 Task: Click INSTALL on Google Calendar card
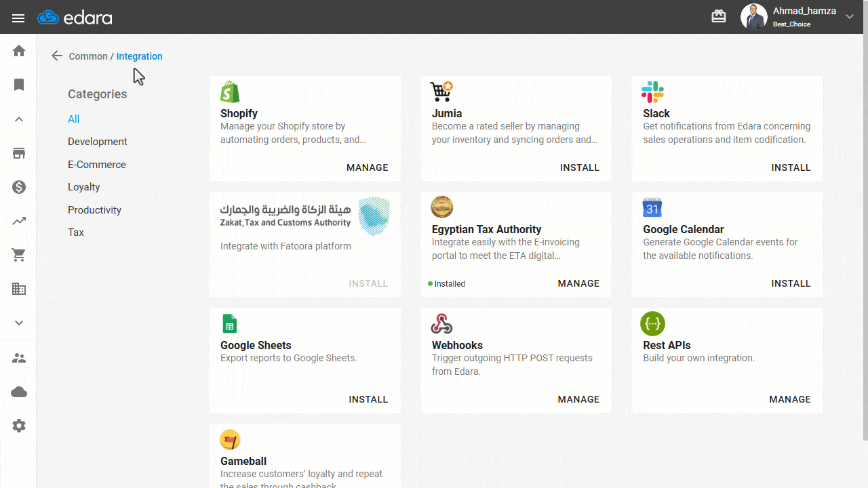pyautogui.click(x=791, y=283)
